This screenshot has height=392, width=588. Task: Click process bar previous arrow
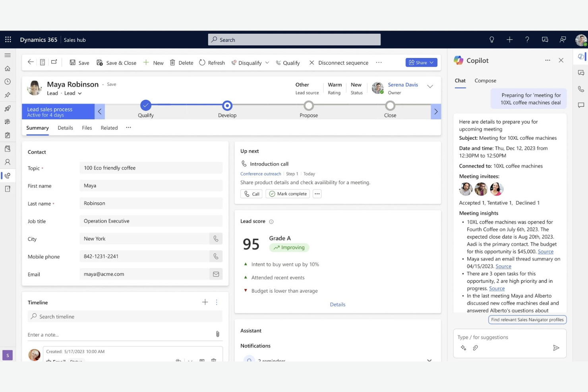coord(100,112)
